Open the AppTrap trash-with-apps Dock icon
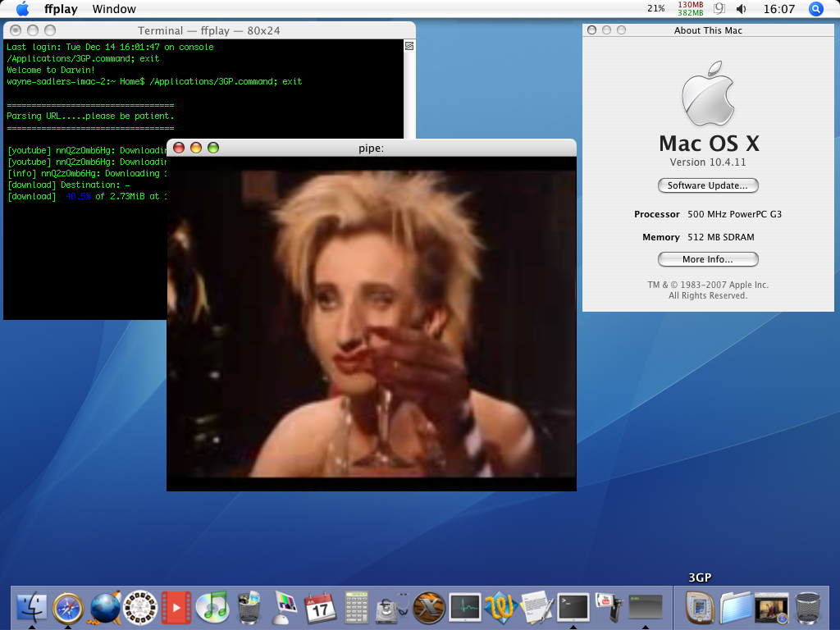This screenshot has height=630, width=840. point(249,608)
